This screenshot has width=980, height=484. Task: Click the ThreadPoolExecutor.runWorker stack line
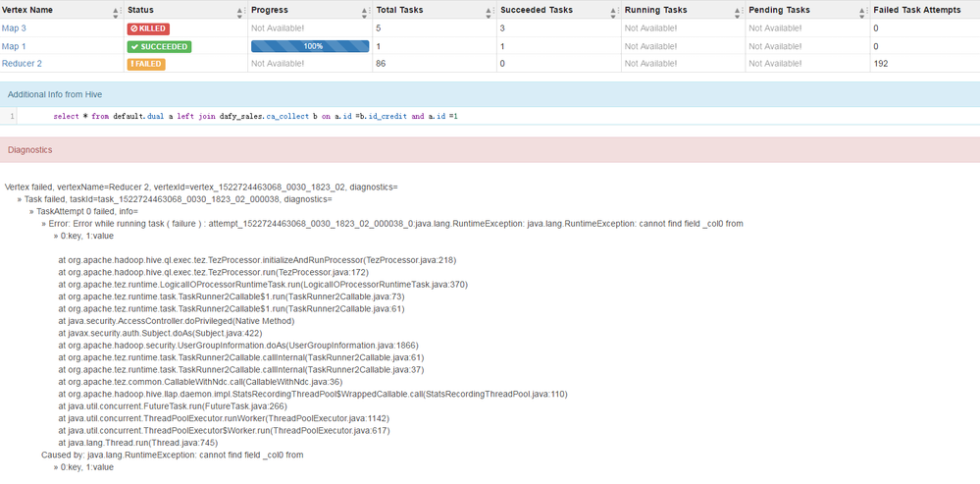pyautogui.click(x=225, y=418)
